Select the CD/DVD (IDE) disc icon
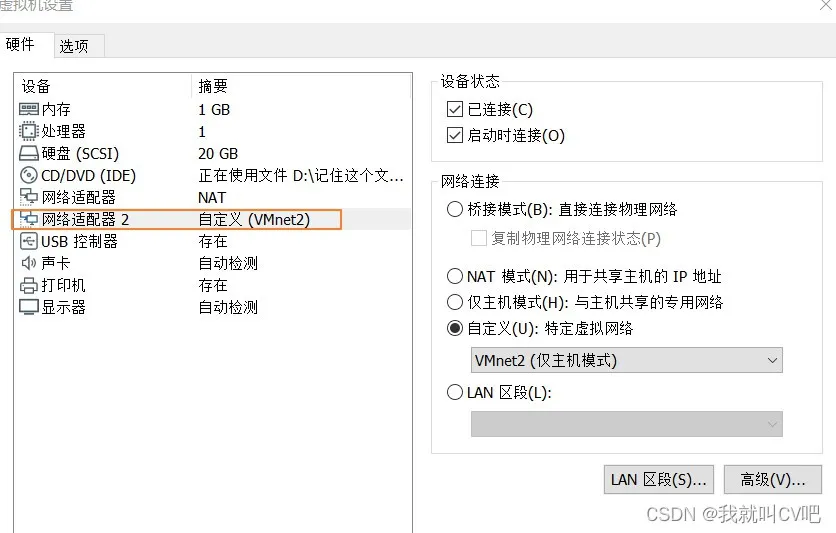 [x=29, y=175]
